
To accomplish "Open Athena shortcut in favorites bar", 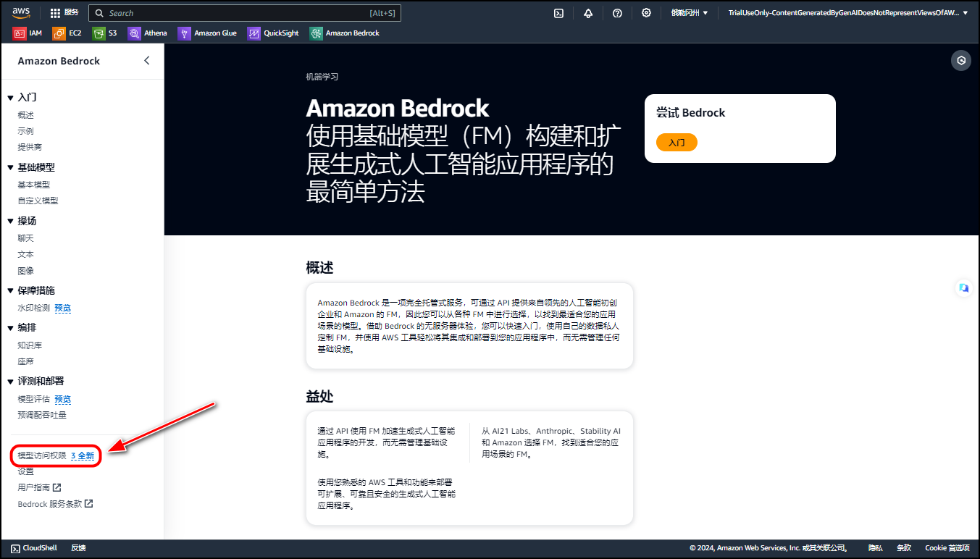I will coord(148,33).
